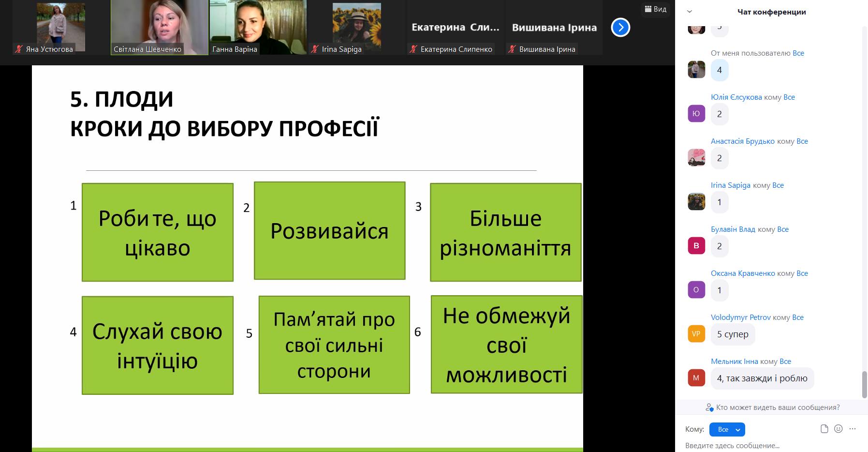
Task: Show next participants with blue arrow
Action: tap(620, 28)
